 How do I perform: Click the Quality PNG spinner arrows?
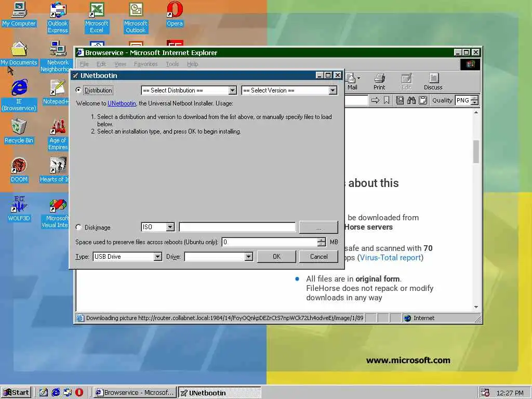475,100
